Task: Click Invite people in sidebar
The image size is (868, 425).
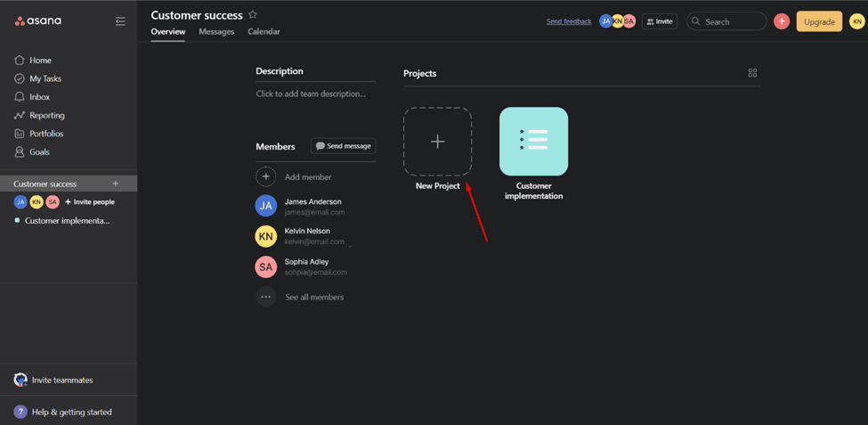Action: [90, 202]
